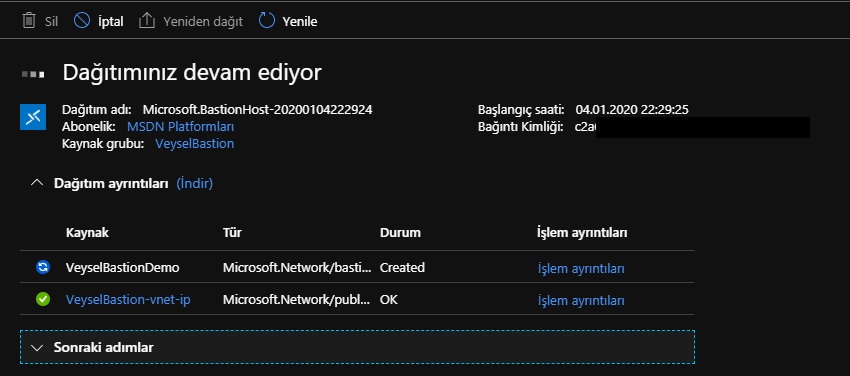Image resolution: width=850 pixels, height=376 pixels.
Task: Click the Sil trash can icon
Action: click(x=28, y=21)
